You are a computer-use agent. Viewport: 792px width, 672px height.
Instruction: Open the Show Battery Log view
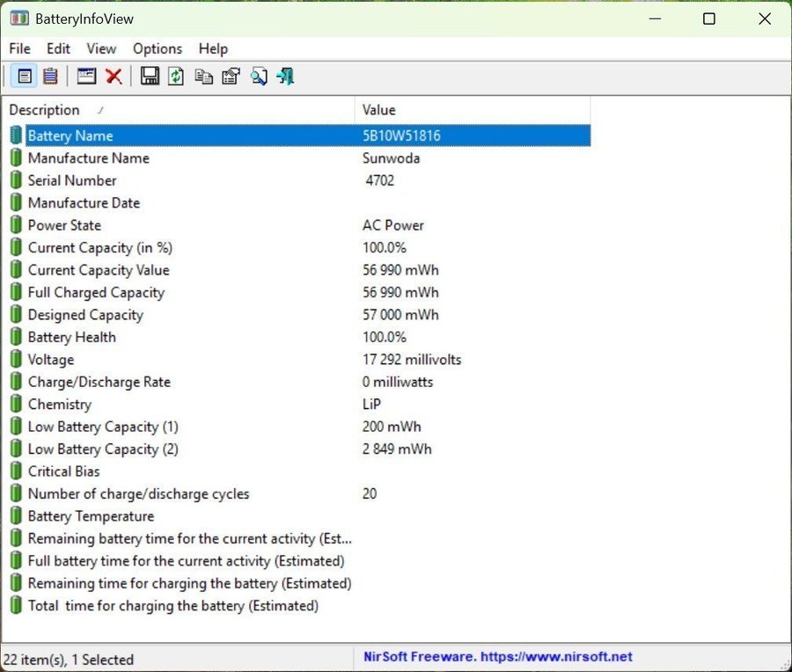click(50, 77)
